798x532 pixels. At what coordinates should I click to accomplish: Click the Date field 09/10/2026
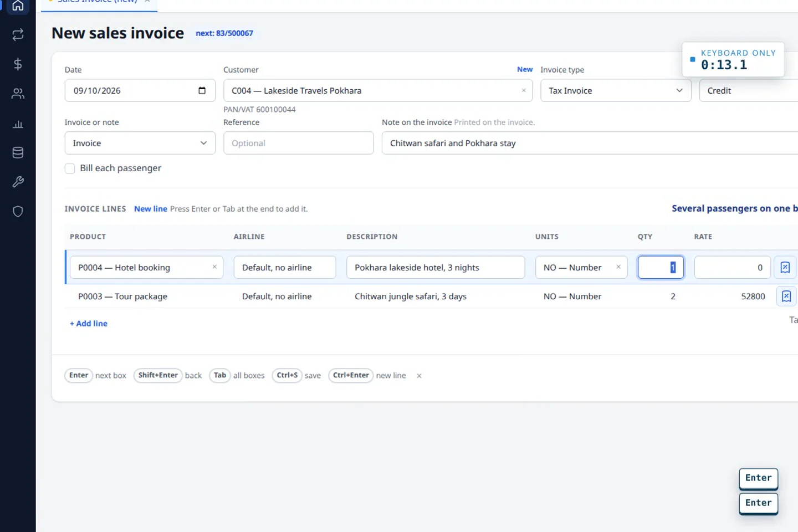140,90
